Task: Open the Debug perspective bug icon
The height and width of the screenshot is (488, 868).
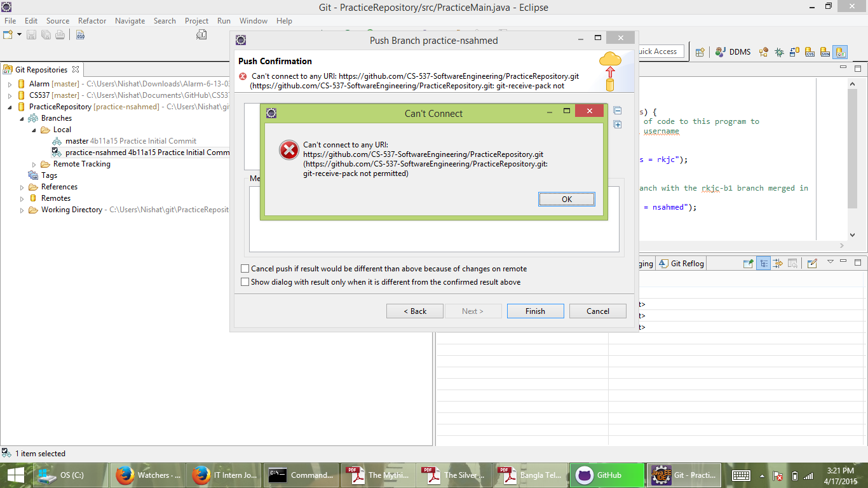Action: 778,52
